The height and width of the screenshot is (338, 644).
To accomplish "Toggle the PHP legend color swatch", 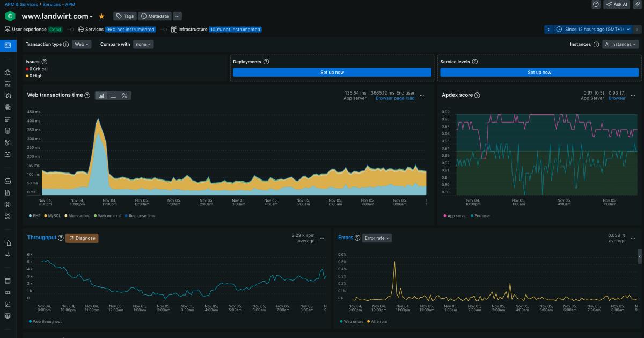I will coord(30,216).
